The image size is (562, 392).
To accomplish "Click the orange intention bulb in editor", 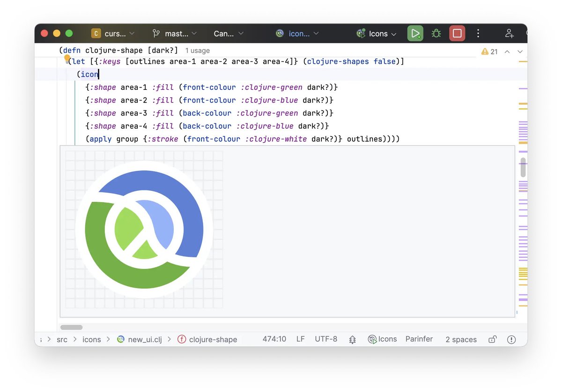I will (67, 58).
